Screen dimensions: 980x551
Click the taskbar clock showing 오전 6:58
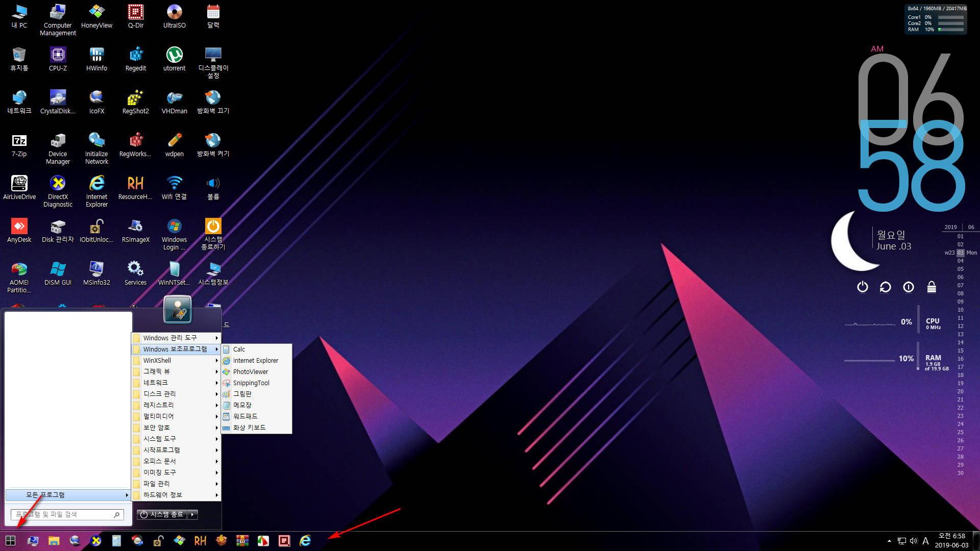click(x=951, y=541)
